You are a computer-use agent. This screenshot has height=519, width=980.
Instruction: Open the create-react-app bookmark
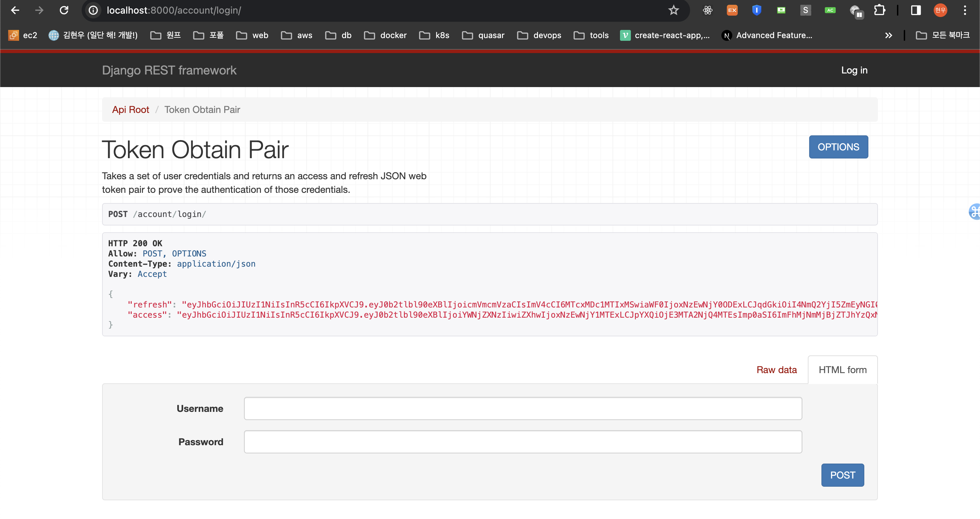tap(665, 35)
